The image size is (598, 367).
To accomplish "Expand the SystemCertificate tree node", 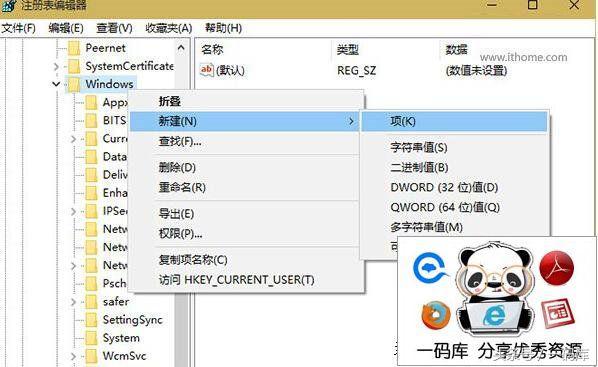I will tap(56, 67).
